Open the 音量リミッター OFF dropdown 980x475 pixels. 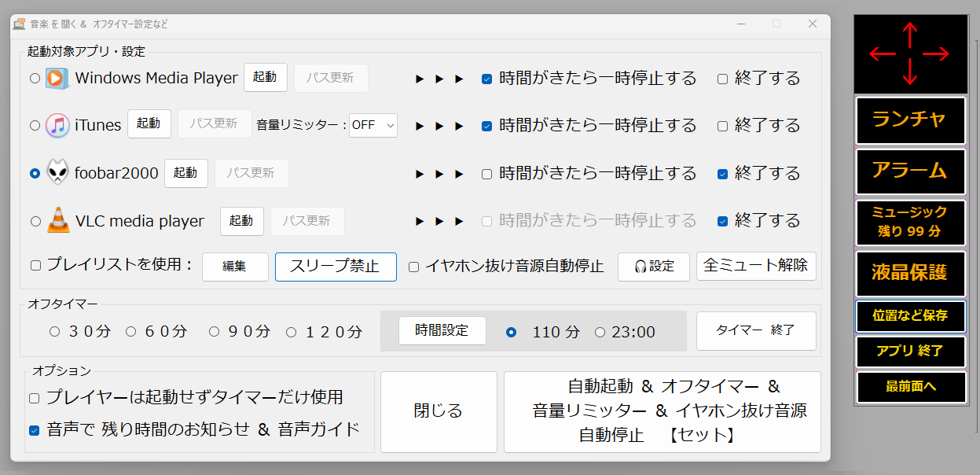(x=373, y=125)
